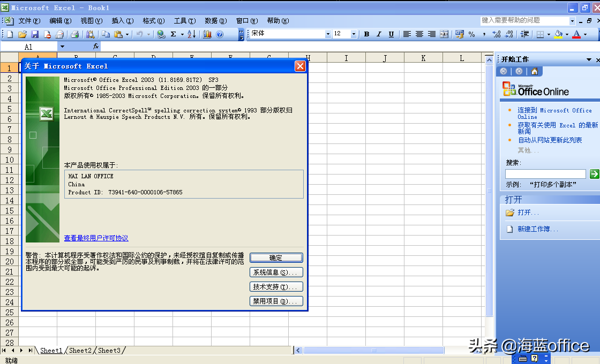Click the Copy toolbar icon
Viewport: 600px width, 364px height.
click(106, 34)
